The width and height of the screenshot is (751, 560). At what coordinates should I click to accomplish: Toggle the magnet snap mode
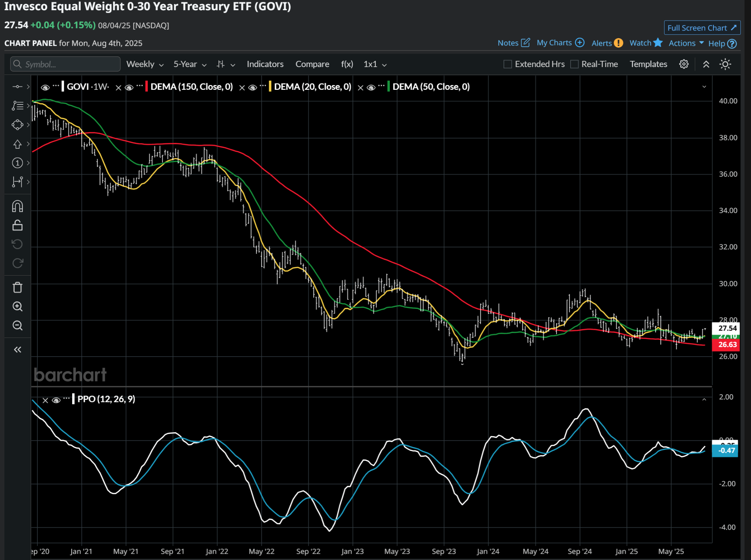[17, 206]
